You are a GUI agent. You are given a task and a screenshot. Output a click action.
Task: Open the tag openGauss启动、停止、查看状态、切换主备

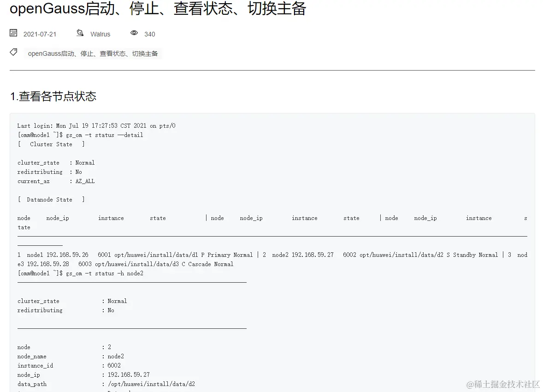point(94,53)
